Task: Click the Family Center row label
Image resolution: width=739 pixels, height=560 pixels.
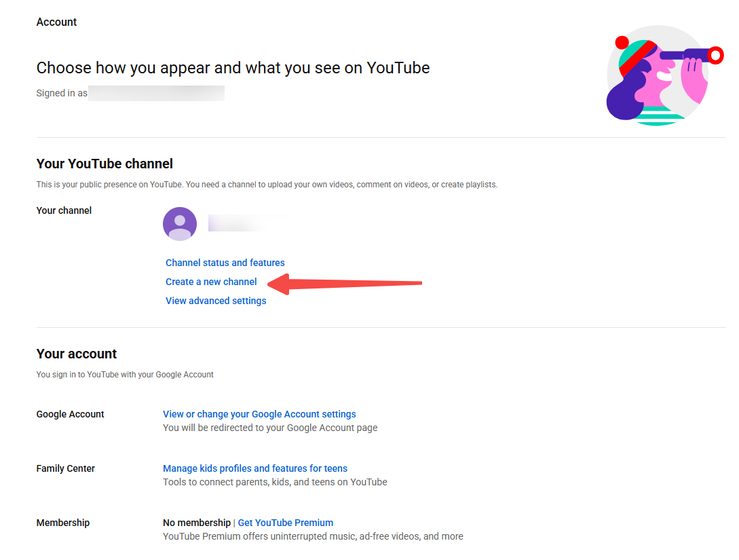Action: point(65,468)
